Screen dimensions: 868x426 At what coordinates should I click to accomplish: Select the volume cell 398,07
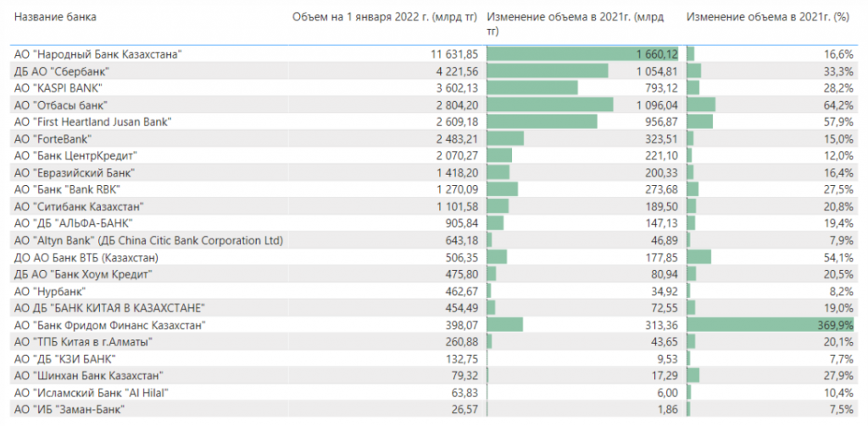(461, 325)
